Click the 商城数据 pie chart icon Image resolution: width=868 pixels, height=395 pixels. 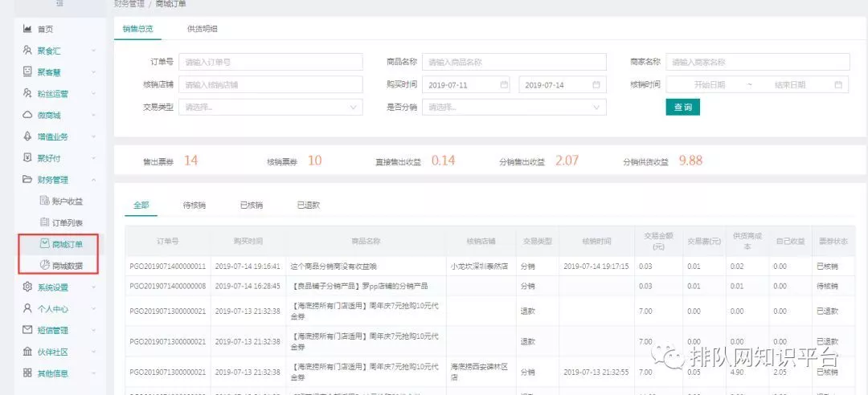pyautogui.click(x=45, y=265)
